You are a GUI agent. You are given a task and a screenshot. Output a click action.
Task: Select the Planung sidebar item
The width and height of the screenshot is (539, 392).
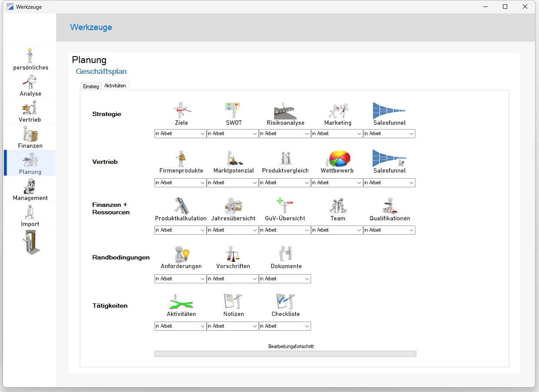point(30,163)
